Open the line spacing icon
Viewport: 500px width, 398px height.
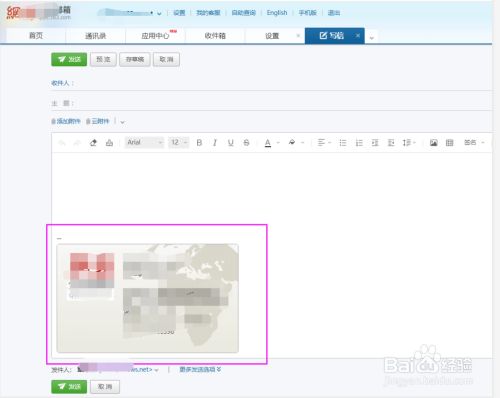click(407, 143)
